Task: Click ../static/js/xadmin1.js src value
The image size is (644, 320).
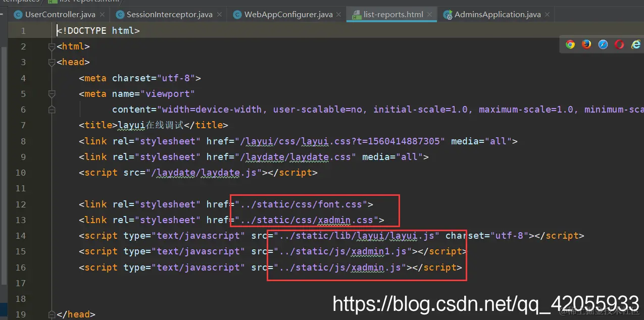Action: (x=343, y=251)
